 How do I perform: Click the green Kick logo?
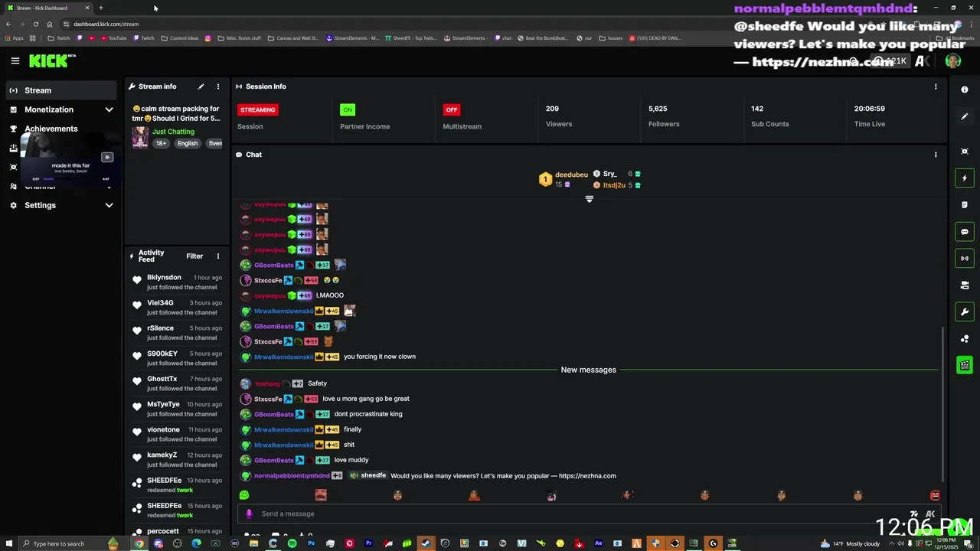[49, 60]
